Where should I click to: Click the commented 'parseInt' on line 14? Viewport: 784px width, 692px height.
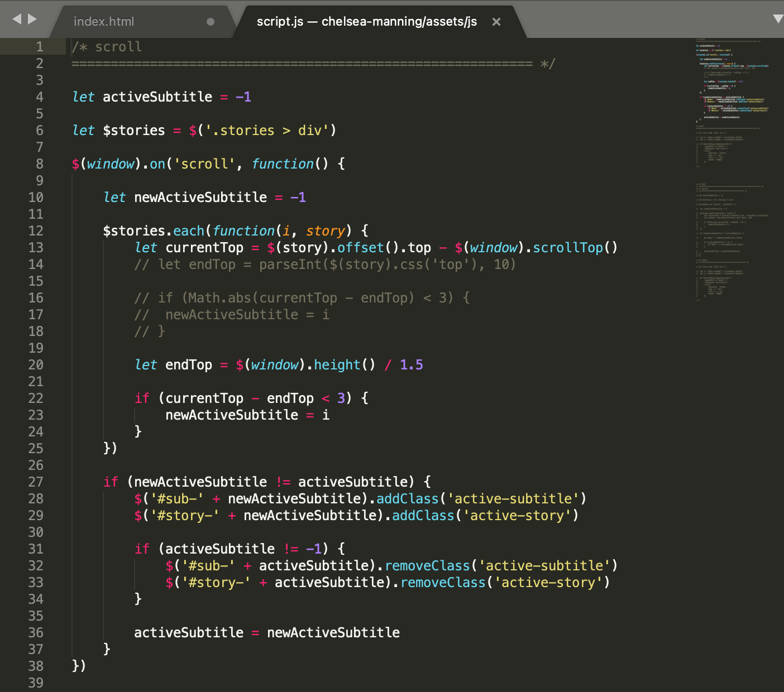tap(290, 265)
